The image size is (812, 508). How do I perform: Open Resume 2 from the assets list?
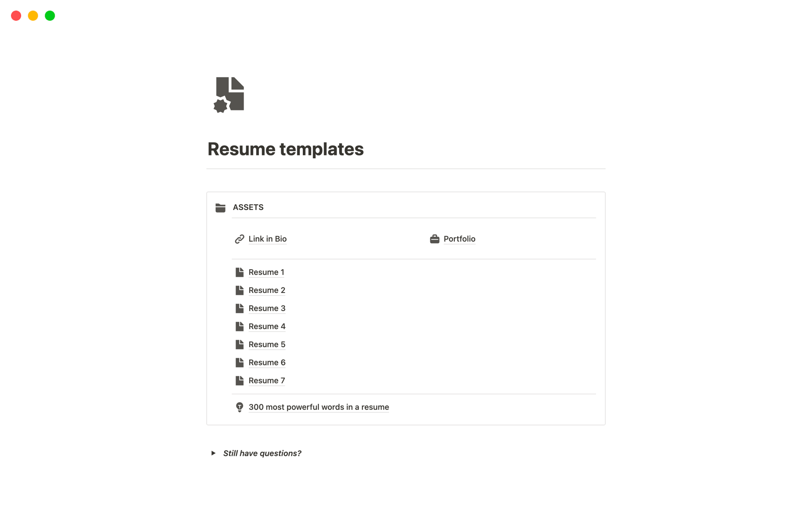[266, 290]
